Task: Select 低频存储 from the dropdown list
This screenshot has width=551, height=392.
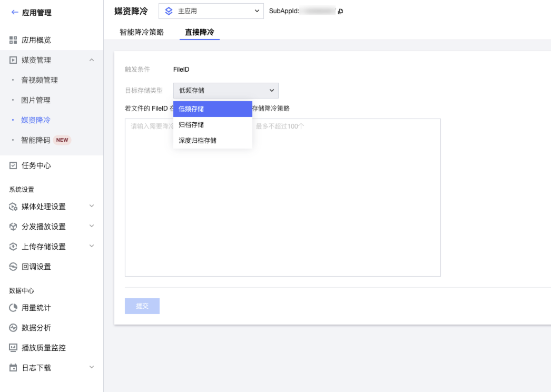Action: [x=213, y=109]
